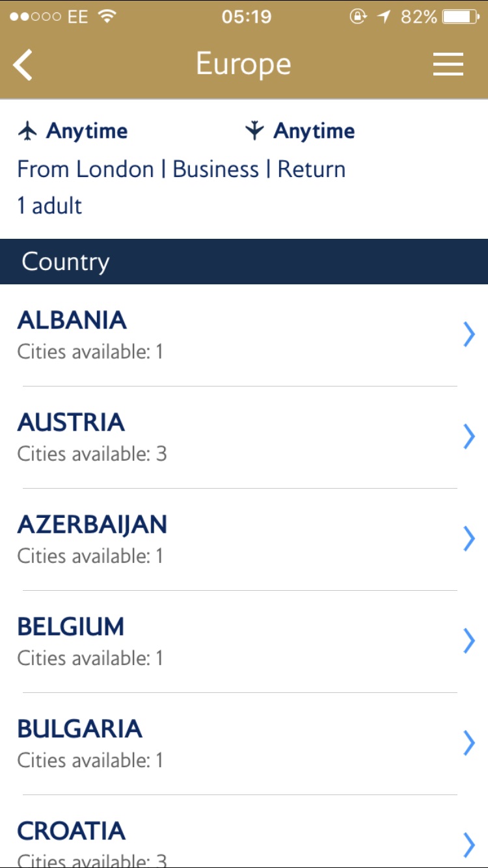Tap the arriving plane icon
Viewport: 488px width, 868px height.
coord(254,131)
